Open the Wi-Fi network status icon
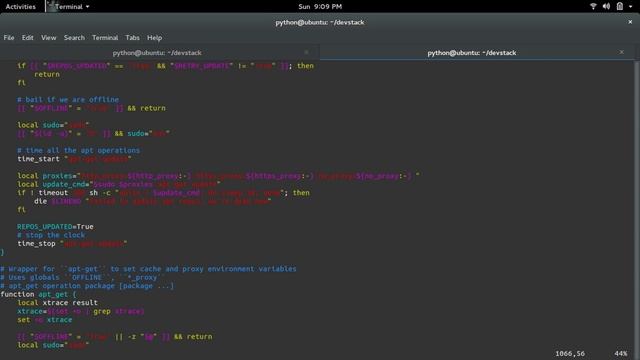Screen dimensions: 640x360 [593, 6]
